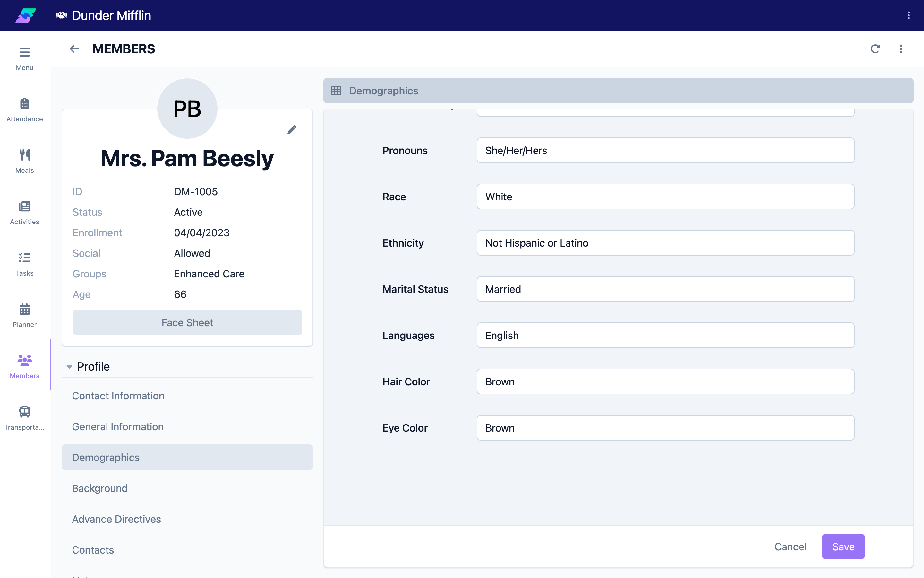Select Demographics in profile list
Screen dimensions: 924x578
pos(187,457)
